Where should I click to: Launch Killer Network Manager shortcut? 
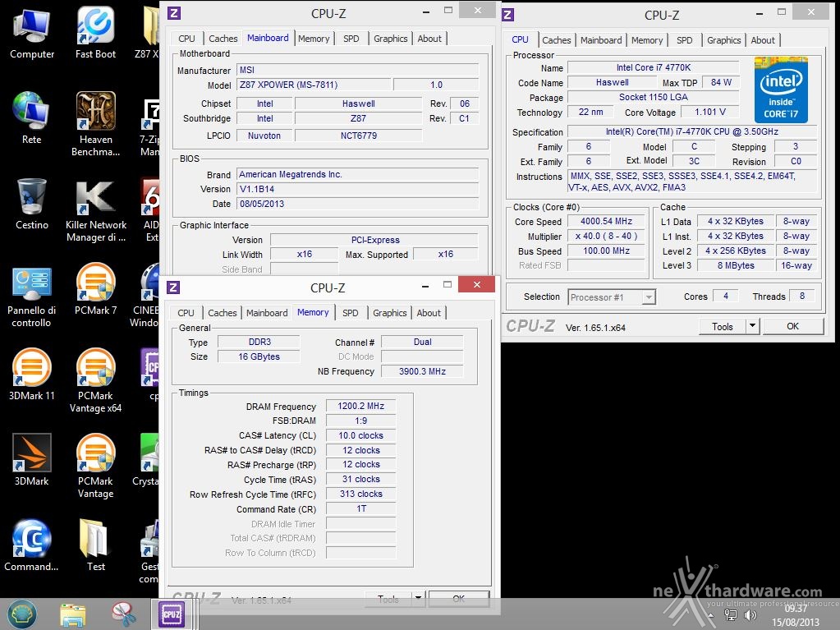pyautogui.click(x=95, y=210)
